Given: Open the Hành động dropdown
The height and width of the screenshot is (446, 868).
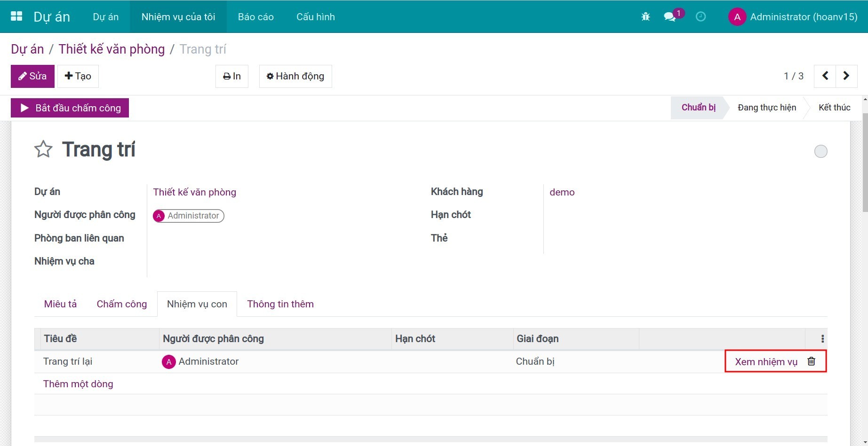Looking at the screenshot, I should click(295, 76).
